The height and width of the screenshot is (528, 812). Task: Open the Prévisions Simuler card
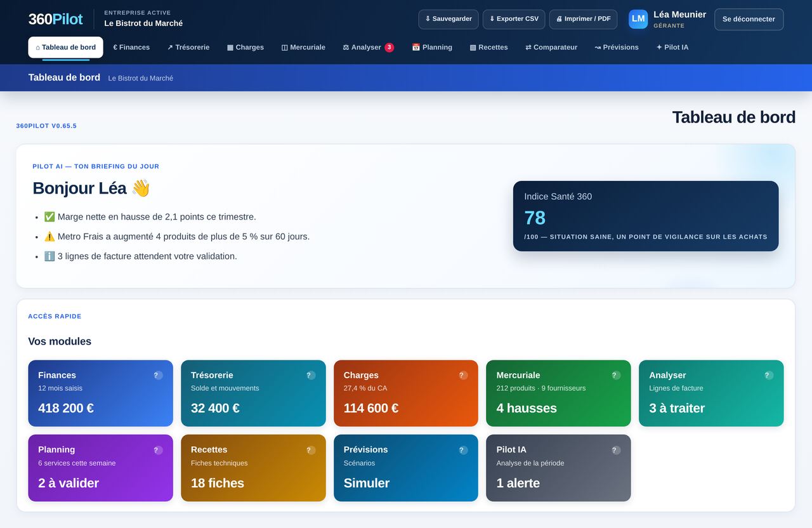[x=406, y=468]
